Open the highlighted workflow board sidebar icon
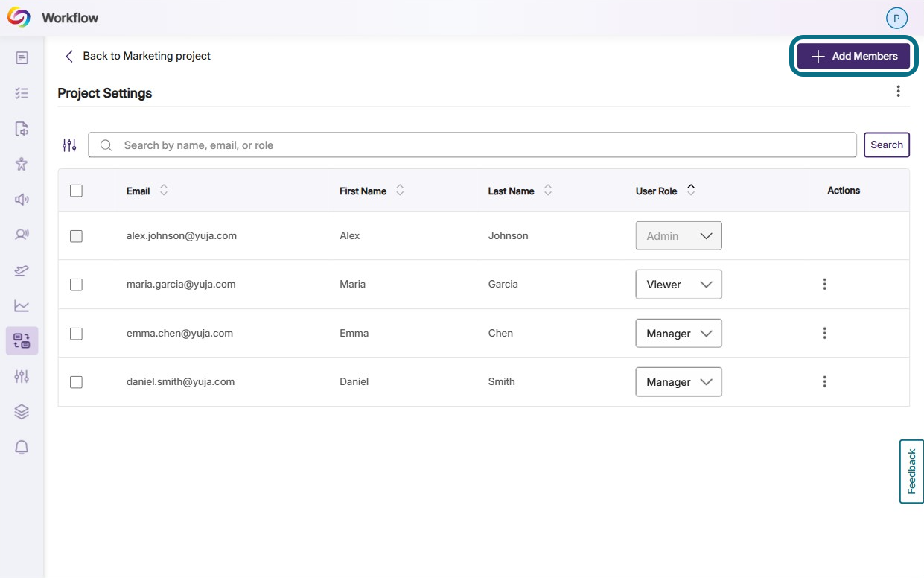 click(x=22, y=340)
